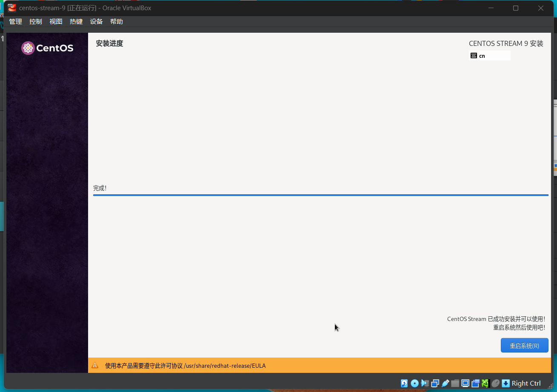
Task: Click the 完成! status text
Action: 100,188
